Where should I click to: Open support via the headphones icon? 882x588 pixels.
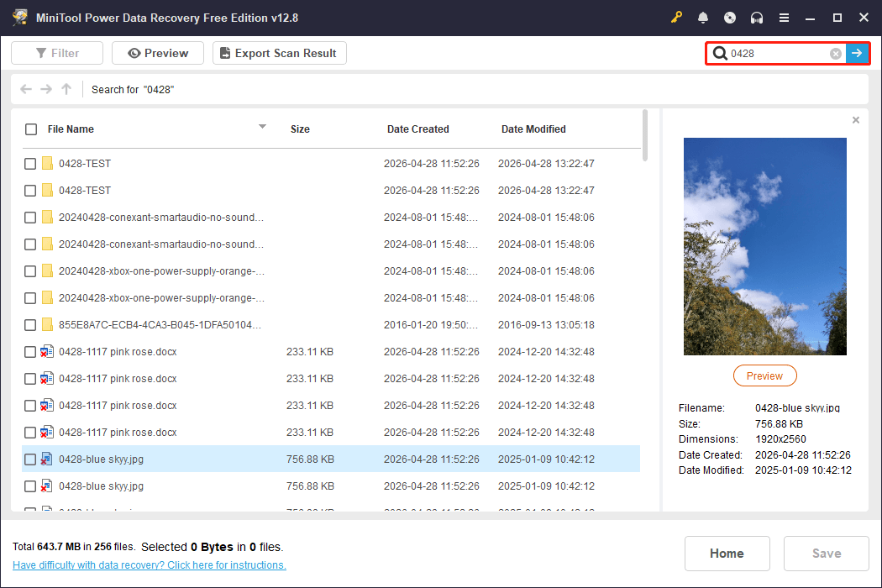pyautogui.click(x=756, y=17)
